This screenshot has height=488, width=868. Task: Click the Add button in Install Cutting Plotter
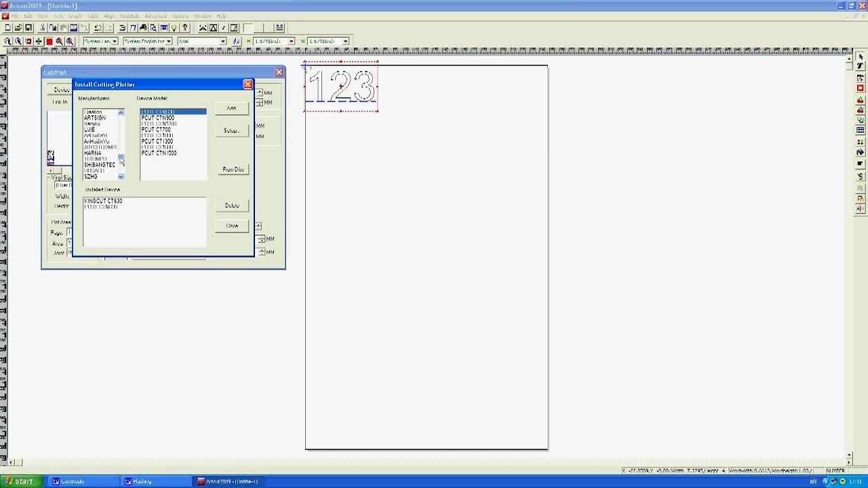click(231, 108)
